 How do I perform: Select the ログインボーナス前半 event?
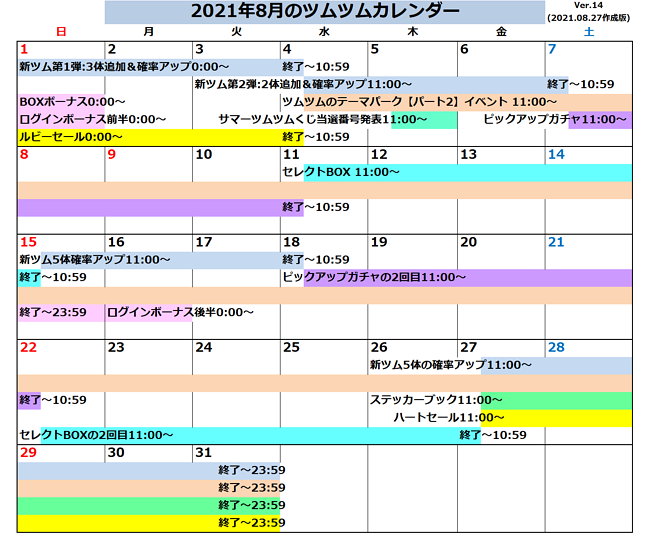(92, 120)
